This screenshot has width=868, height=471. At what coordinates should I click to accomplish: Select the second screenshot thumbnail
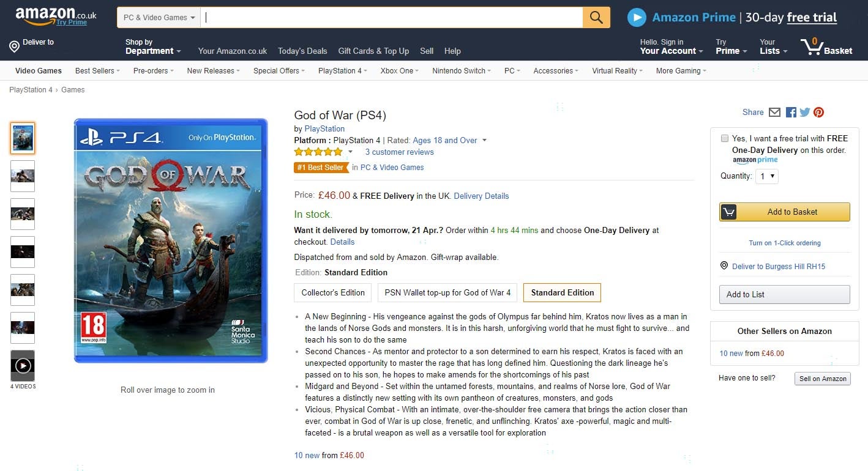click(x=23, y=176)
